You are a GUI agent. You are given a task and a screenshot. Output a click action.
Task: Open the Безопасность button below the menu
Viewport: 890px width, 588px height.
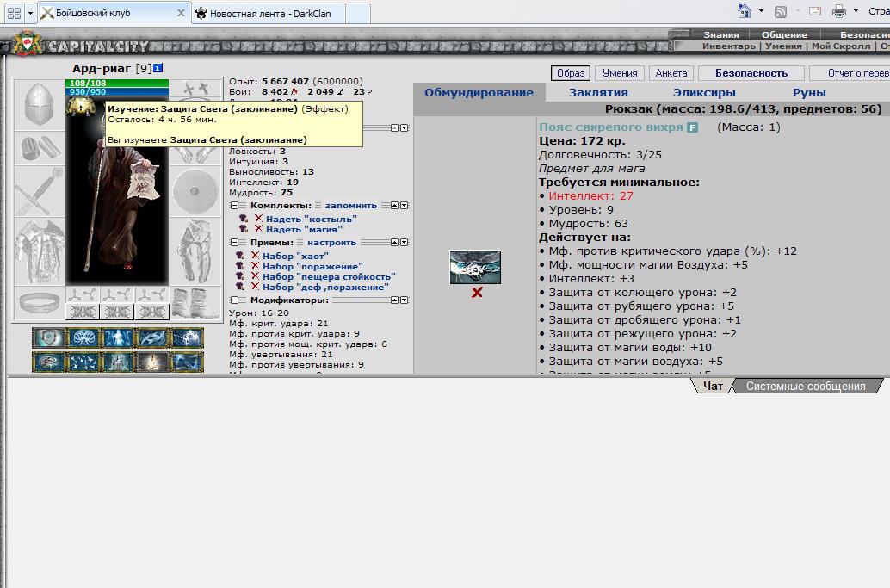point(751,73)
